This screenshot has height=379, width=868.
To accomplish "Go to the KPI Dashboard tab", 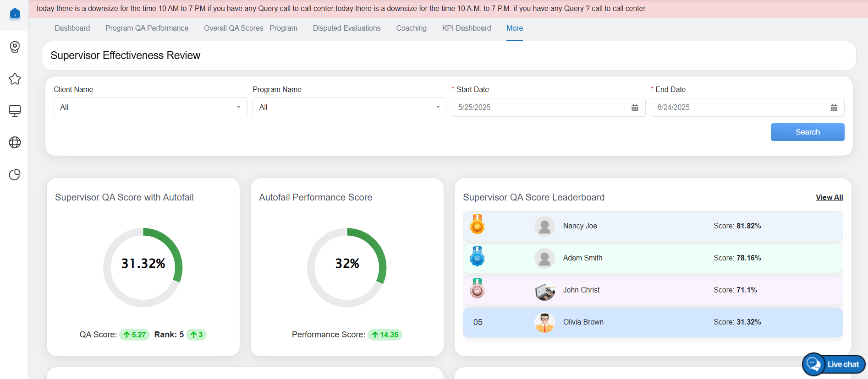I will point(466,28).
